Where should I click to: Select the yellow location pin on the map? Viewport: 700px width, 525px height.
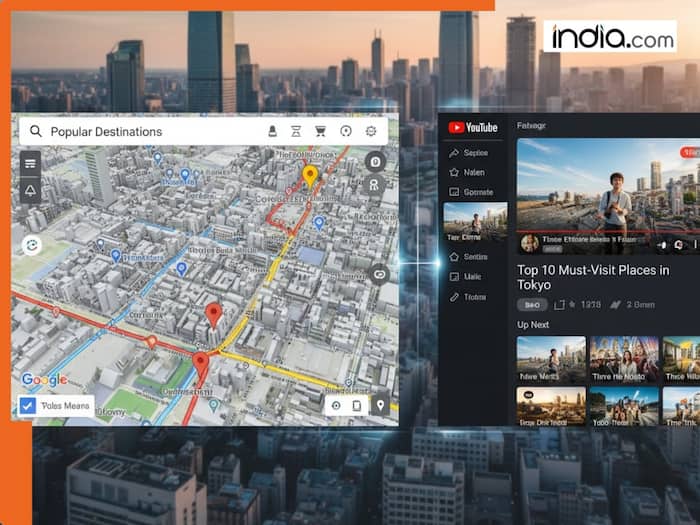[x=310, y=177]
